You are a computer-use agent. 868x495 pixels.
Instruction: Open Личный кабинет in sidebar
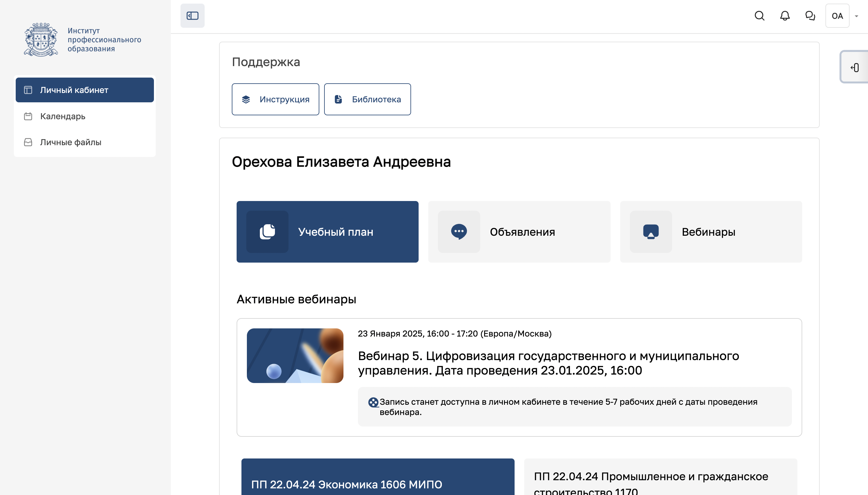click(x=85, y=90)
